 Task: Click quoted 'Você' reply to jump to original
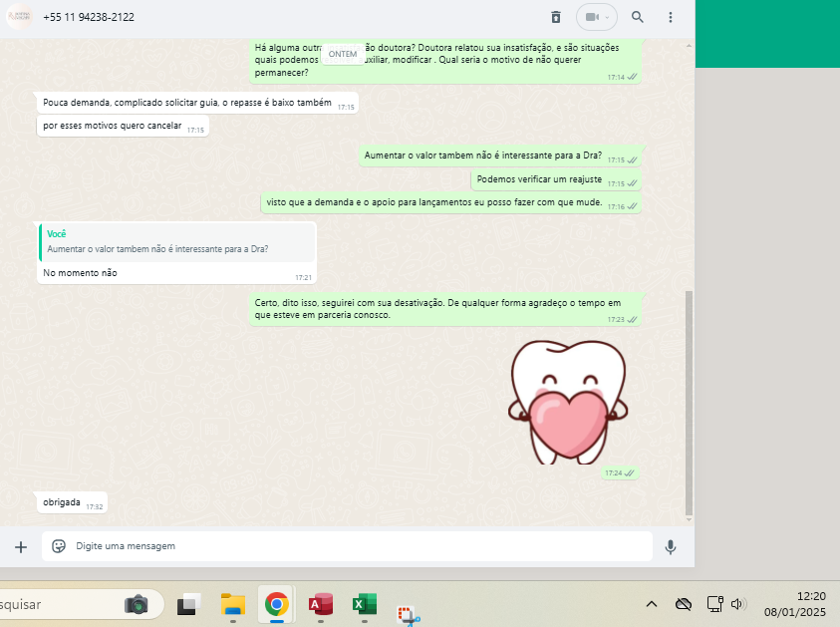click(x=176, y=242)
